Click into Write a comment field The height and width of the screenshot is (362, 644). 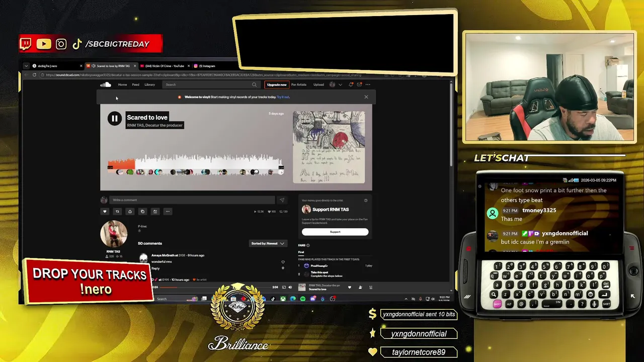tap(193, 200)
